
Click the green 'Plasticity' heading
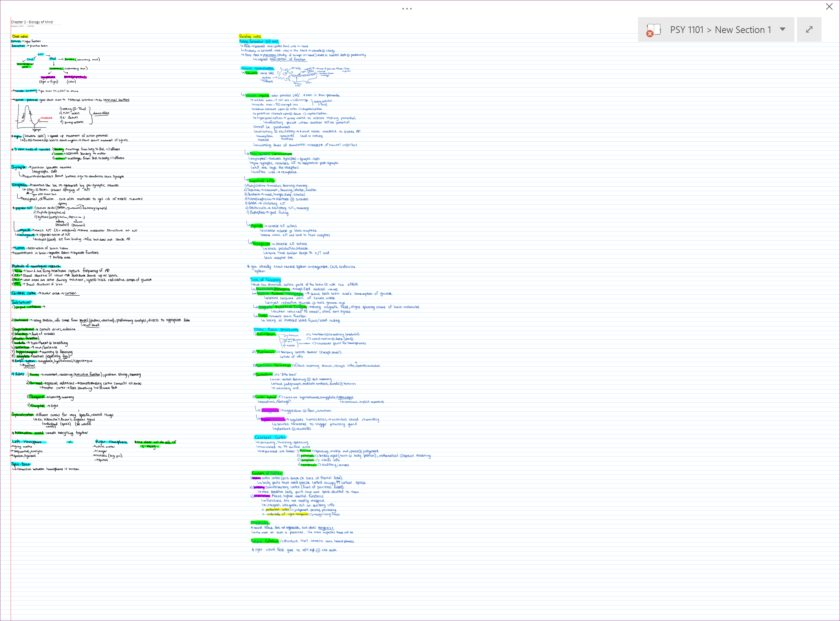point(260,522)
